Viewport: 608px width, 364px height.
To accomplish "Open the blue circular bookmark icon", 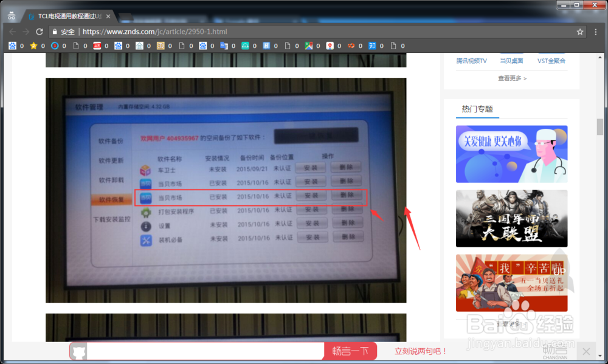I will (55, 46).
